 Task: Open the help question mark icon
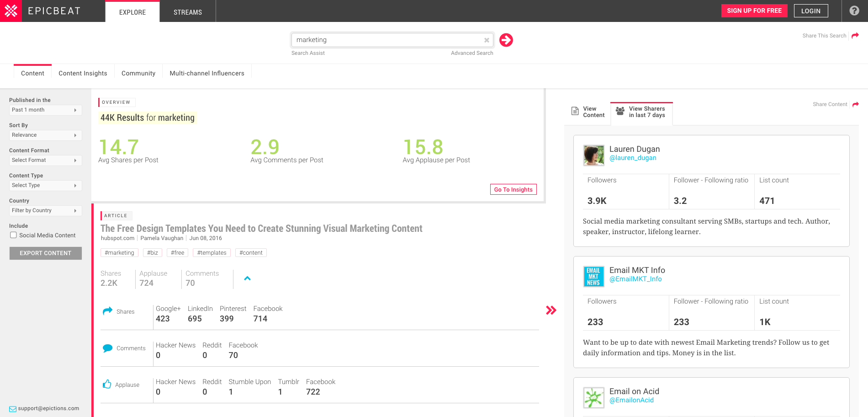(x=854, y=11)
